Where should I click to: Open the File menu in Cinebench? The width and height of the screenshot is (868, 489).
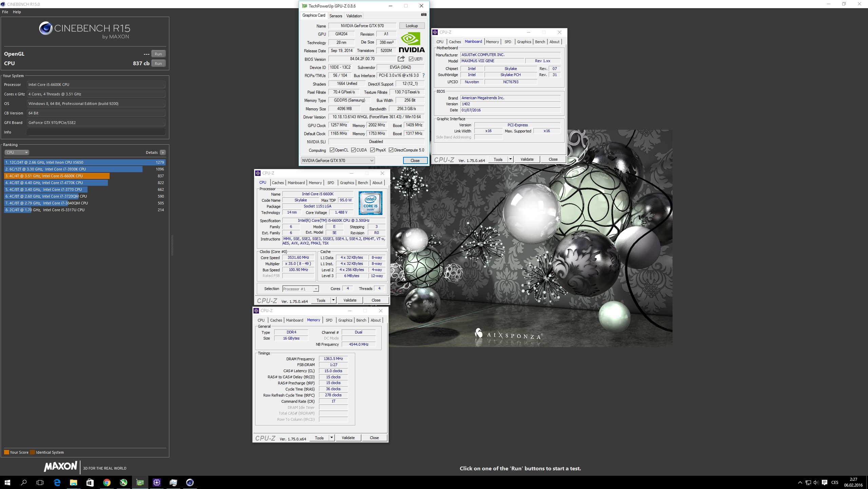point(5,12)
